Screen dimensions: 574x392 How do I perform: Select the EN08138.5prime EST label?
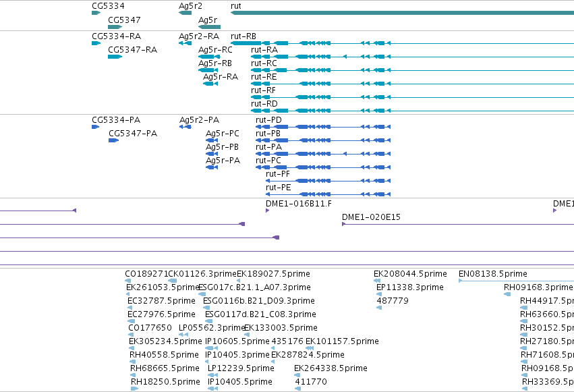[x=493, y=274]
